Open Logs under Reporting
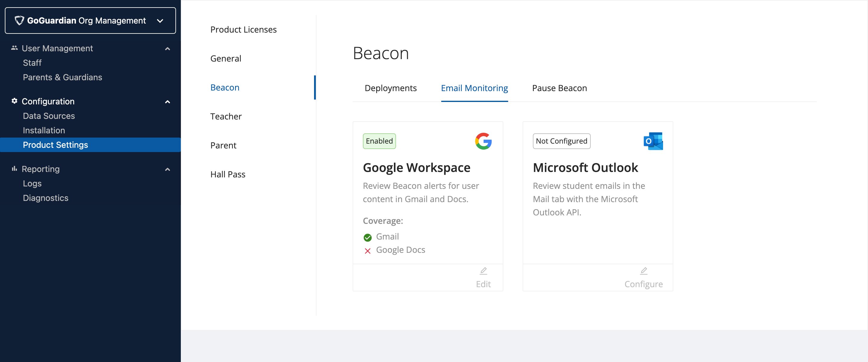 (x=32, y=183)
